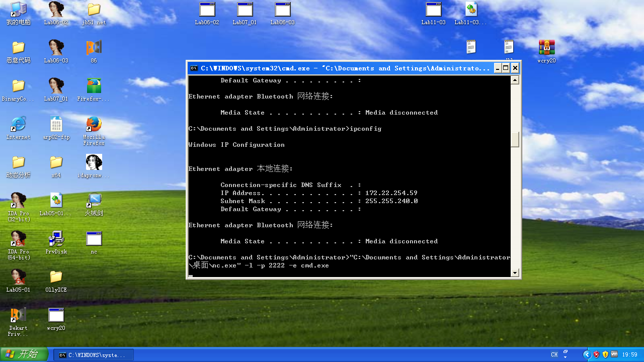Open the Lab06-02 icon with the portrait
Viewport: 644px width, 362px height.
tap(56, 14)
